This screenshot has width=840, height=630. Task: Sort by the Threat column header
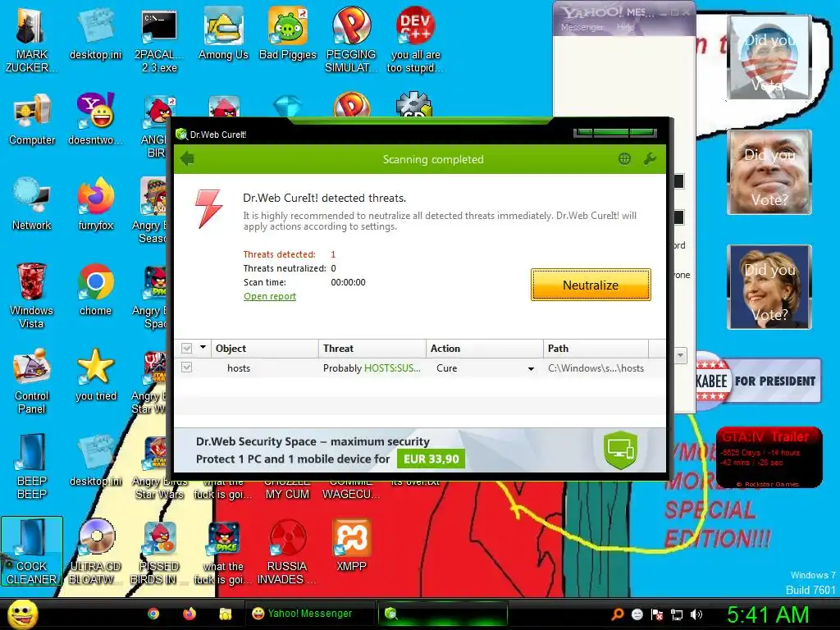tap(372, 348)
